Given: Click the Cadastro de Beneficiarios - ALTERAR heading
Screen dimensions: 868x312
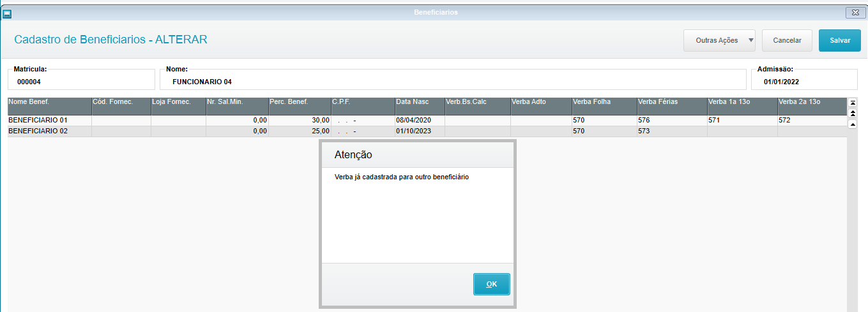Looking at the screenshot, I should point(110,40).
